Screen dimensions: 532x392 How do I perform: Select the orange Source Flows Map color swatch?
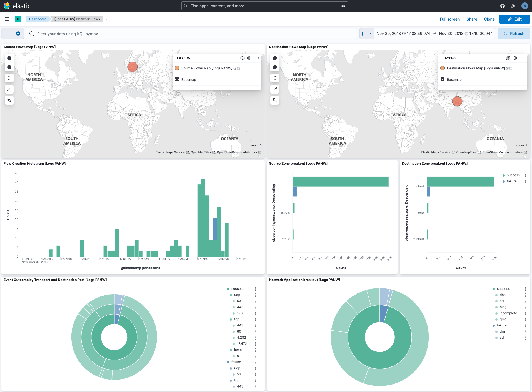[177, 68]
